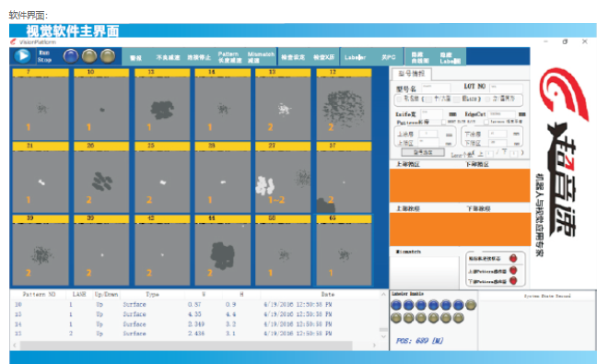Image resolution: width=597 pixels, height=364 pixels.
Task: Toggle the checkbox right of Pattern field
Action: point(443,123)
